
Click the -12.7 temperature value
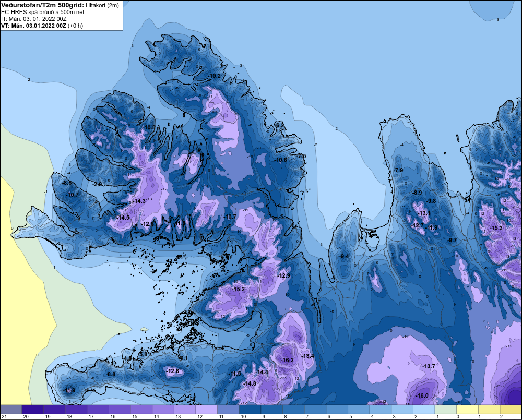418,225
